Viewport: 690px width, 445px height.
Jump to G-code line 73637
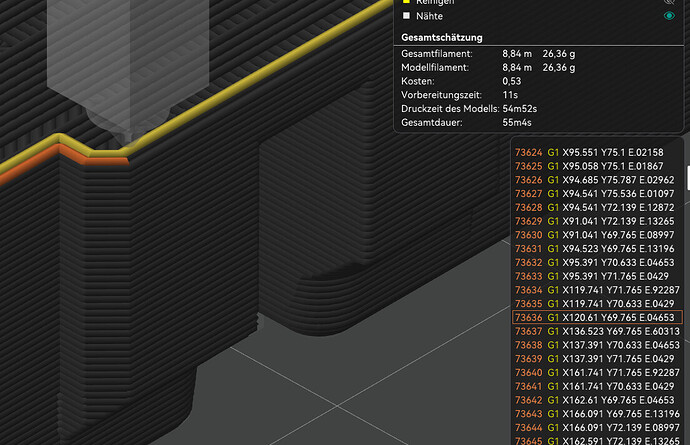596,331
